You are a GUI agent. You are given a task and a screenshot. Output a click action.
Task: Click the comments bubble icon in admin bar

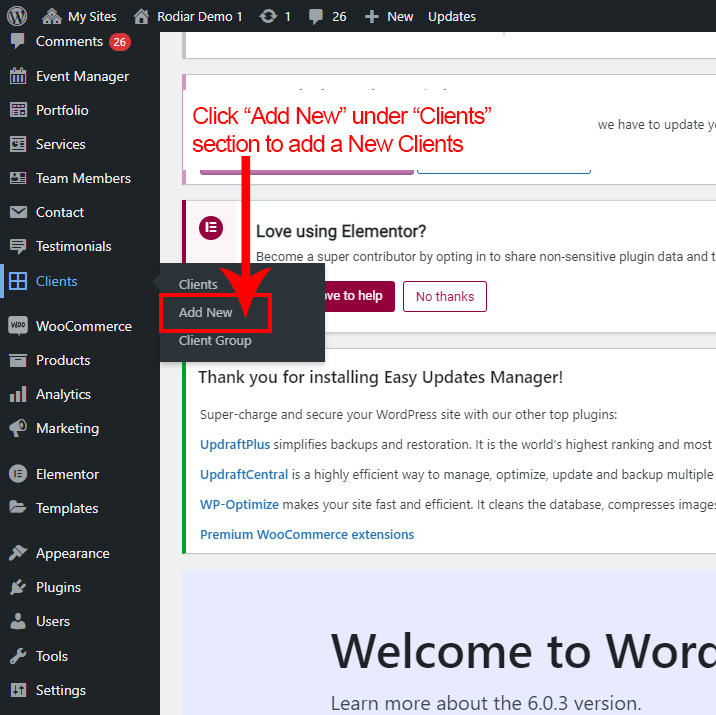click(x=316, y=16)
